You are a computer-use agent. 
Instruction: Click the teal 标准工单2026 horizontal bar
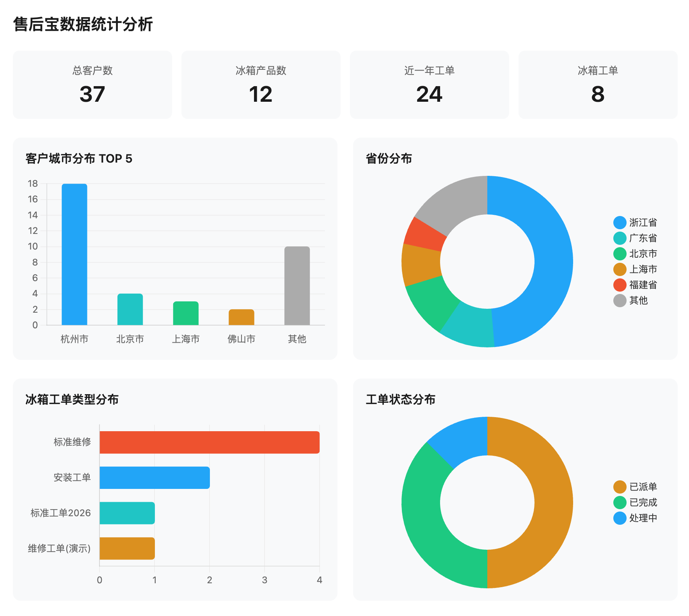(127, 513)
